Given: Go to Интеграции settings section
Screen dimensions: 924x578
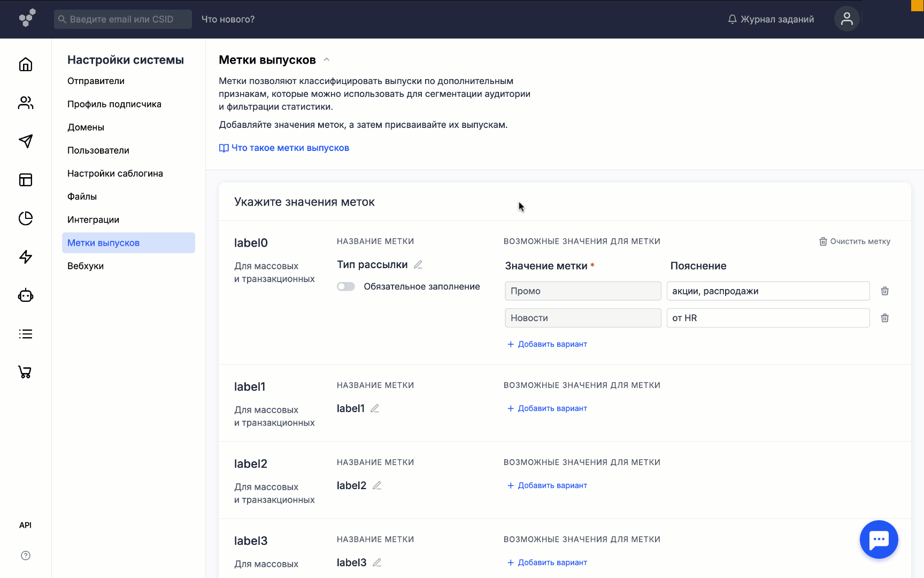Looking at the screenshot, I should 93,220.
